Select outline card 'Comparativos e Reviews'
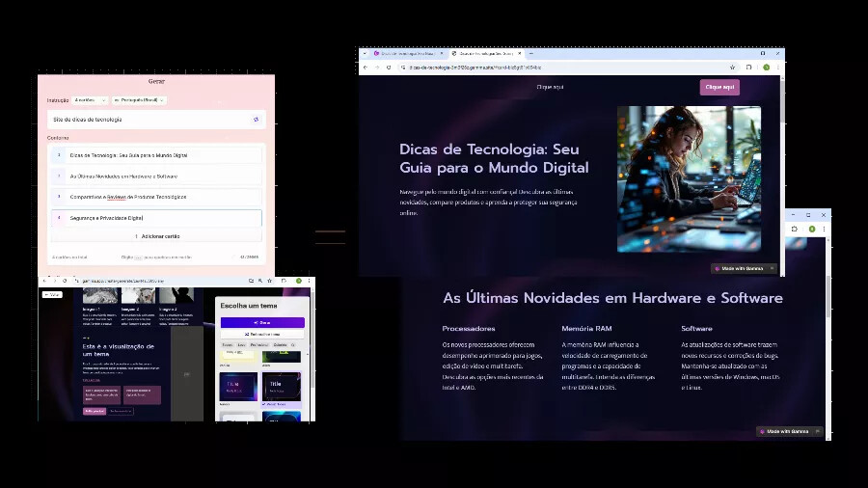 pyautogui.click(x=156, y=197)
